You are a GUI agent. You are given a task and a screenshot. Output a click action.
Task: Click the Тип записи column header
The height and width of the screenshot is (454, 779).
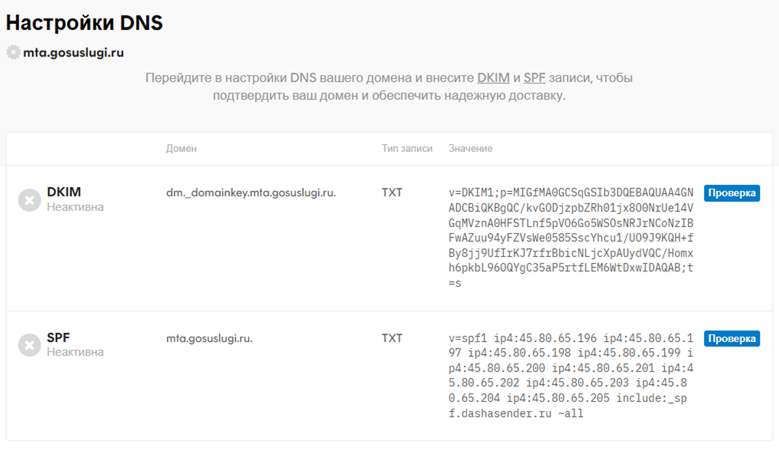pyautogui.click(x=407, y=149)
